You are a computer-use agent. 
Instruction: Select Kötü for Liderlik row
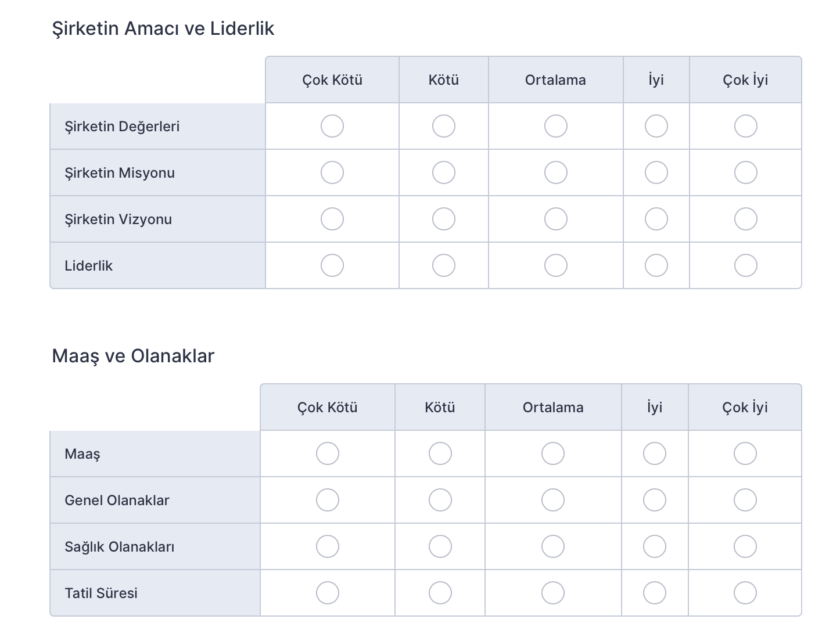(443, 265)
